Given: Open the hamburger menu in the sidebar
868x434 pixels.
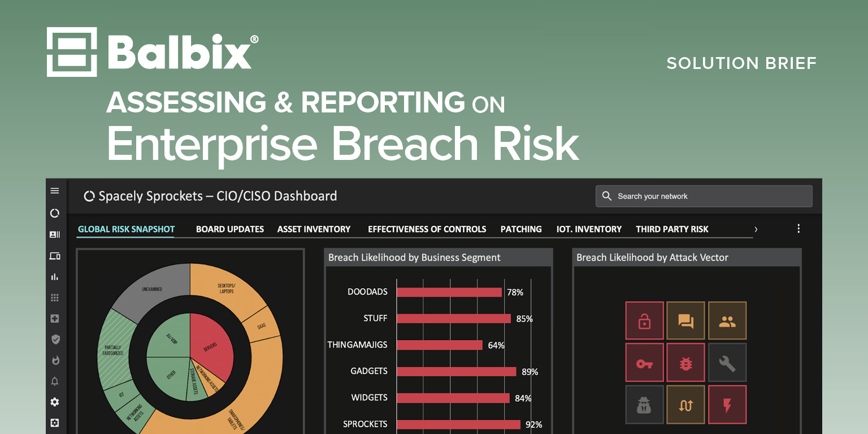Looking at the screenshot, I should tap(55, 191).
